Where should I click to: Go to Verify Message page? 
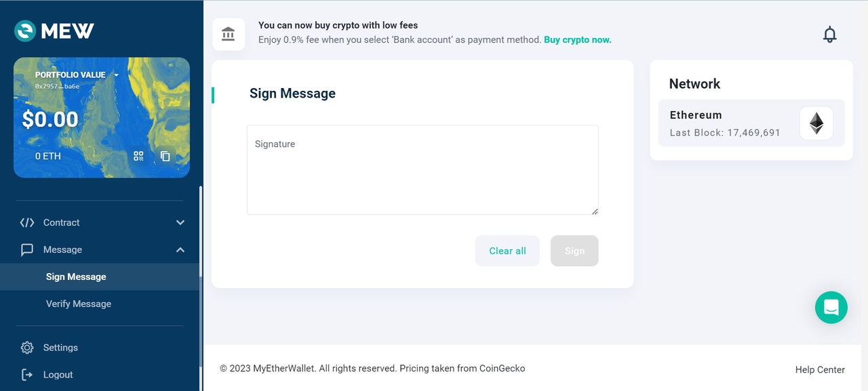click(79, 304)
